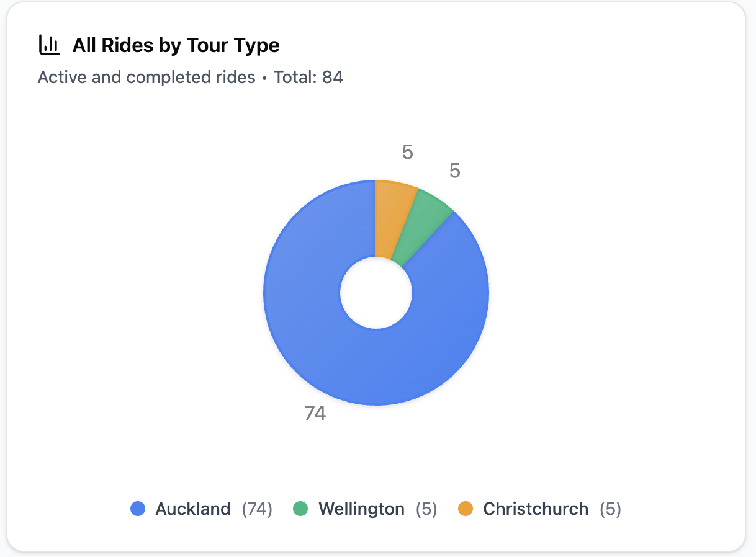
Task: Select the large blue Auckland donut slice
Action: tap(348, 360)
